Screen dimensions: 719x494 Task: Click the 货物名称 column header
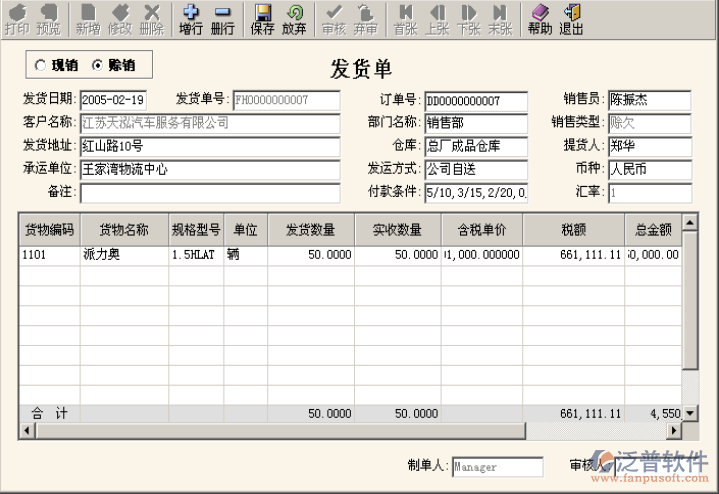(x=122, y=230)
